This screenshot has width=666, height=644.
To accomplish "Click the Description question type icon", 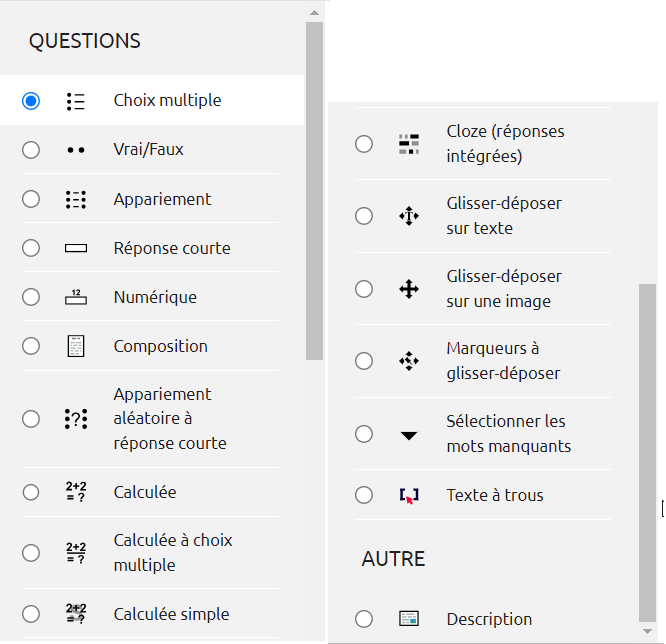I will tap(408, 619).
